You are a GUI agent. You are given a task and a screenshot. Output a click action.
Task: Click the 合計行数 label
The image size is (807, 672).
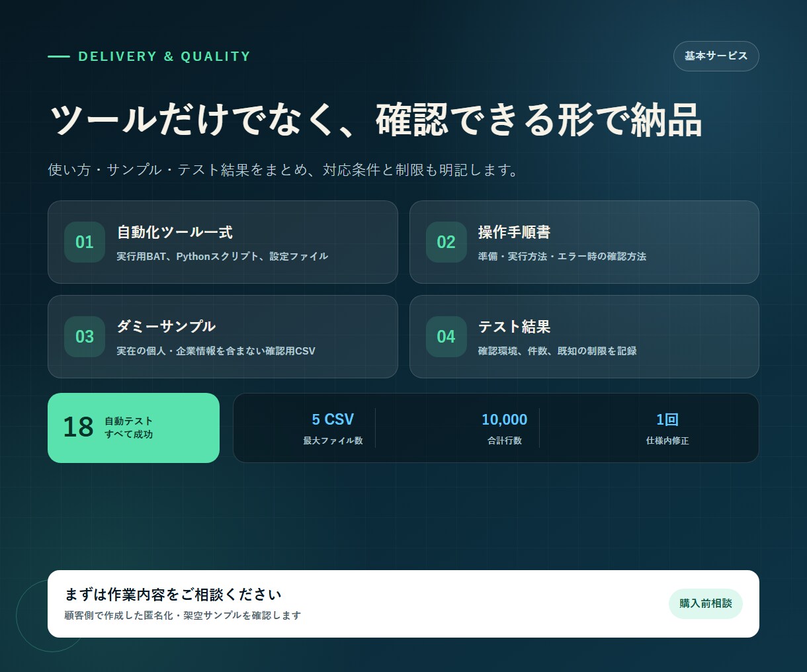[504, 441]
